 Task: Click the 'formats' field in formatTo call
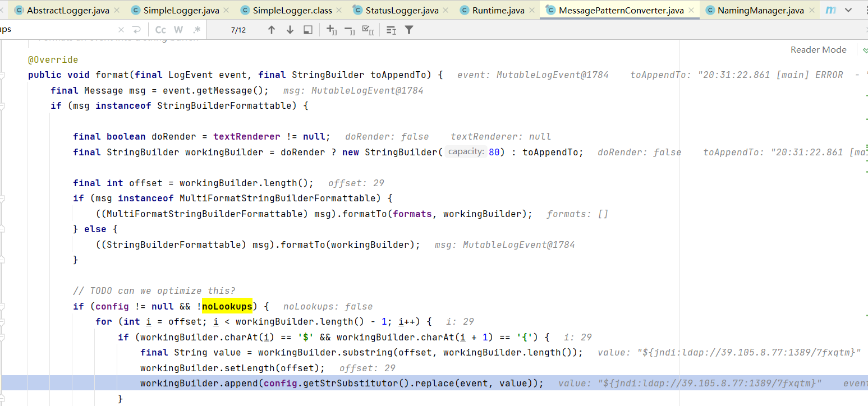point(412,214)
